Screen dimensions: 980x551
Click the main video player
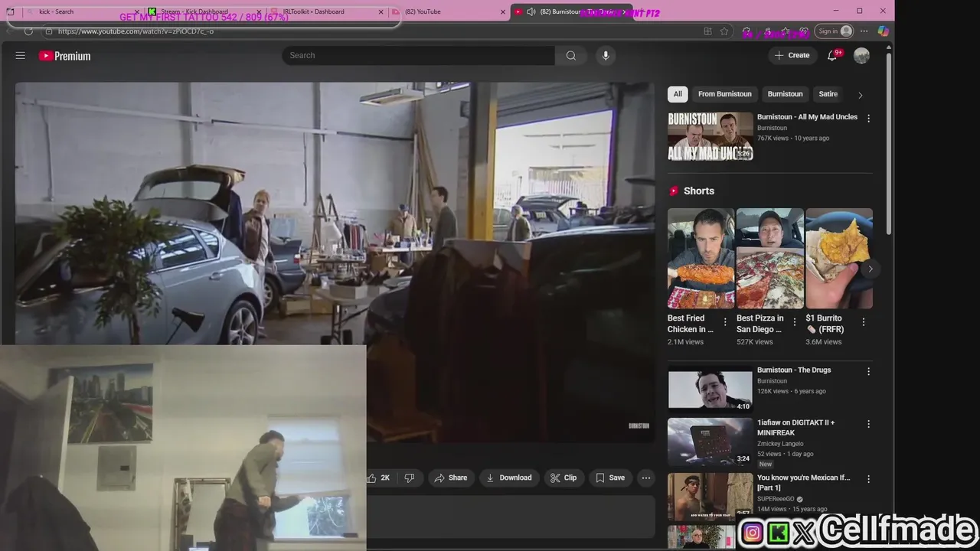335,262
